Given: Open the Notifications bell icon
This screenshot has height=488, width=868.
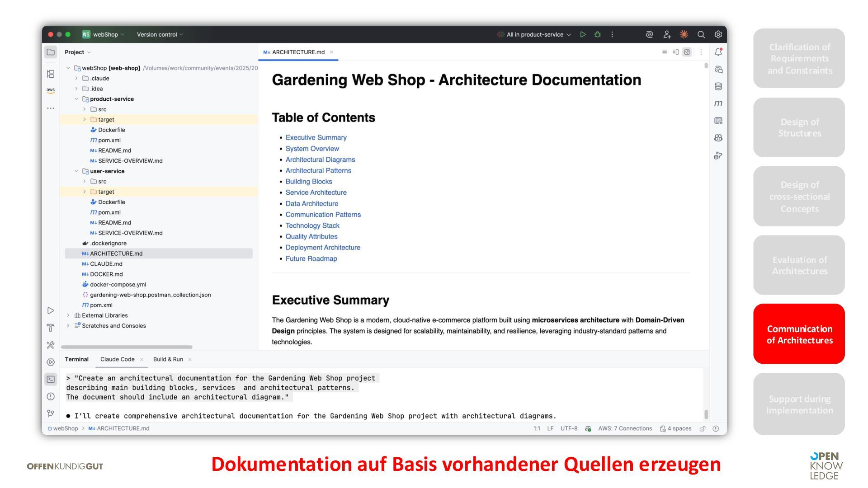Looking at the screenshot, I should click(718, 52).
